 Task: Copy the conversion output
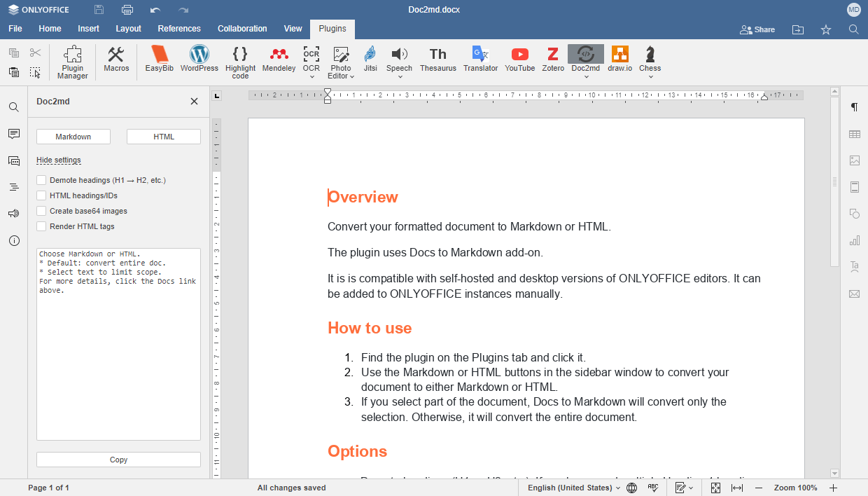(118, 460)
